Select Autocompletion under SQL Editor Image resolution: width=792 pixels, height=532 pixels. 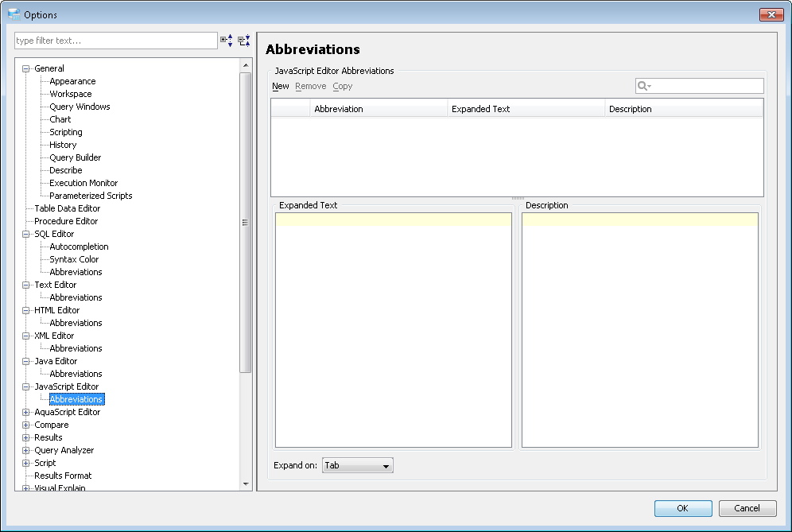(x=79, y=247)
